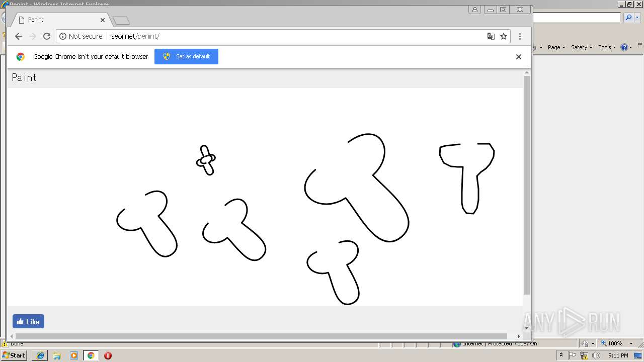644x362 pixels.
Task: Bookmark this page with the star icon
Action: (x=503, y=36)
